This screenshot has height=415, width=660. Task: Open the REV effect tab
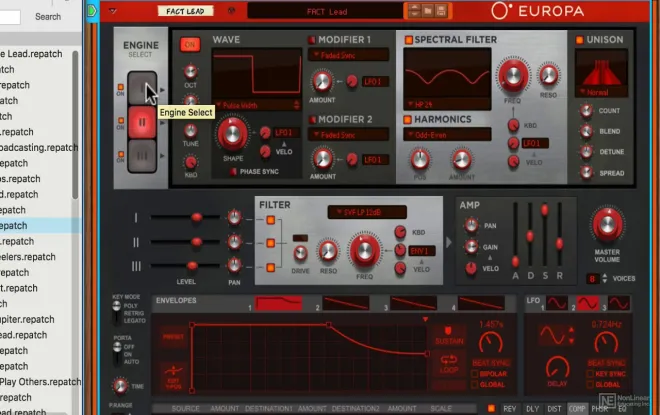[x=509, y=409]
